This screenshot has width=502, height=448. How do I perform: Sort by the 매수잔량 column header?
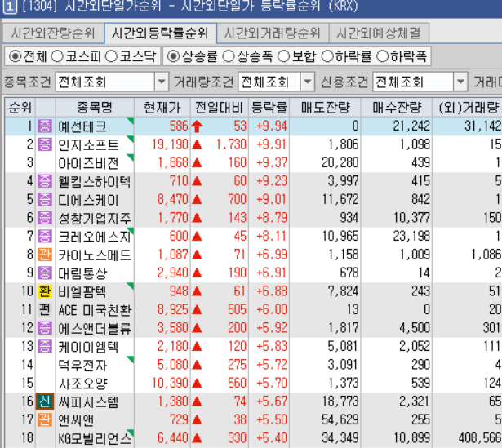pyautogui.click(x=397, y=108)
